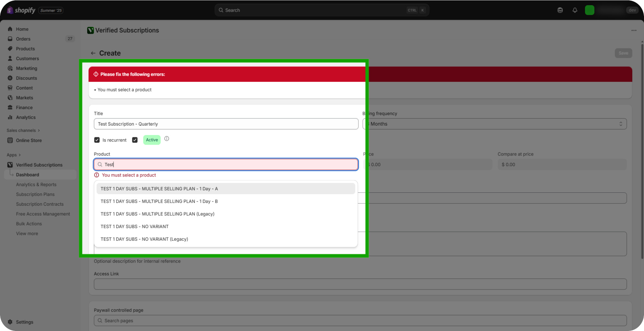
Task: Click the Access Link field
Action: (x=360, y=284)
